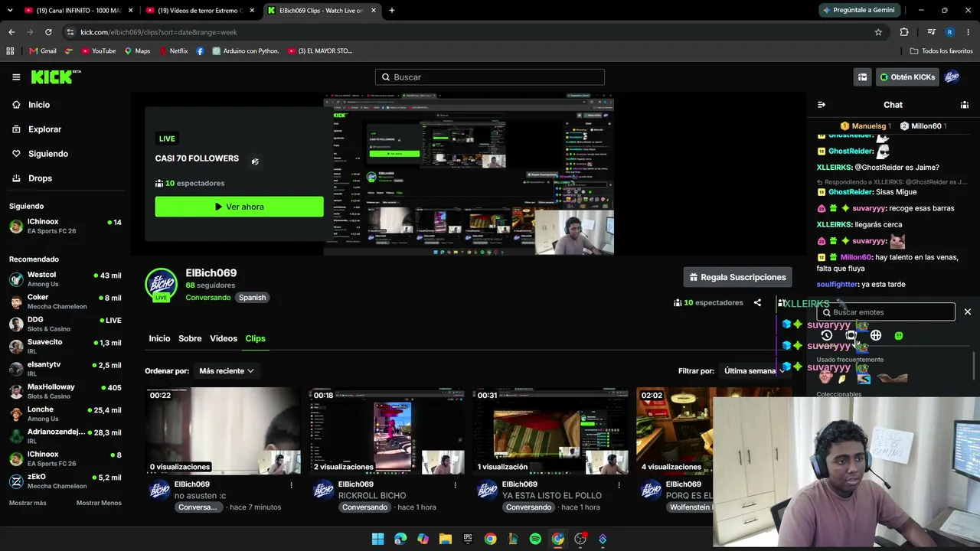The height and width of the screenshot is (551, 980).
Task: Open MaxHolloway recommended channel
Action: tap(66, 391)
